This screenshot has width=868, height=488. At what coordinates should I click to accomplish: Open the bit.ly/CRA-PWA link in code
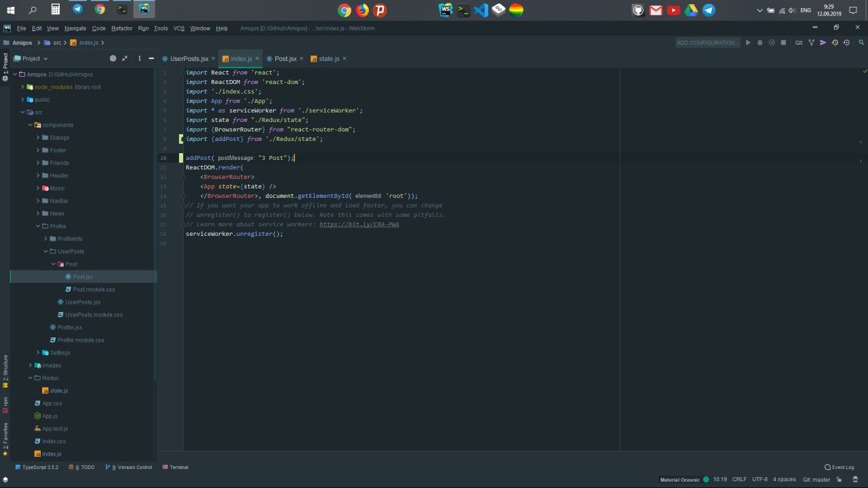(359, 224)
